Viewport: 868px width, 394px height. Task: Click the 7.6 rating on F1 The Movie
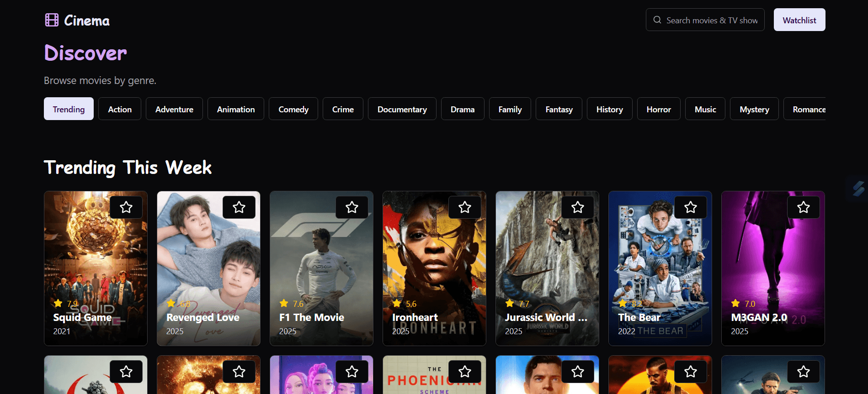pyautogui.click(x=298, y=304)
